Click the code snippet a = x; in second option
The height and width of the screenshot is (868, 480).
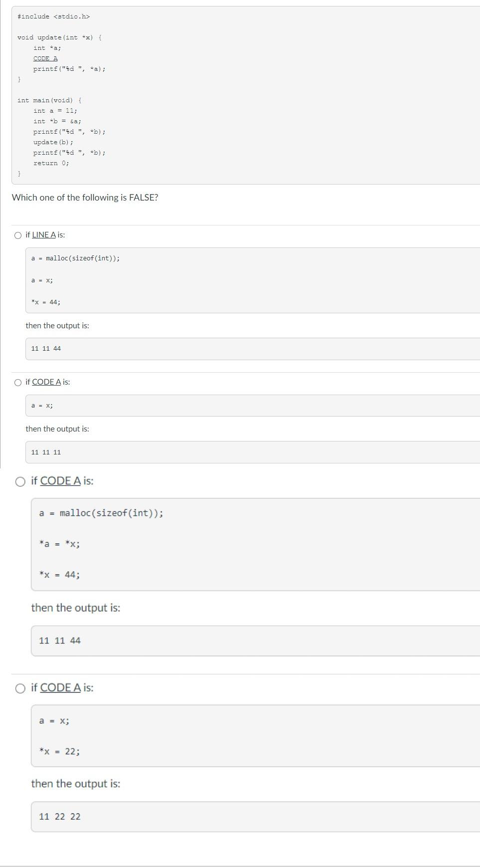click(41, 405)
